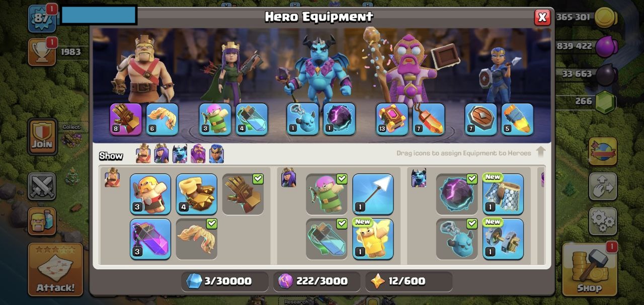This screenshot has height=305, width=644.
Task: Filter equipment by Royal Champion
Action: click(x=216, y=154)
